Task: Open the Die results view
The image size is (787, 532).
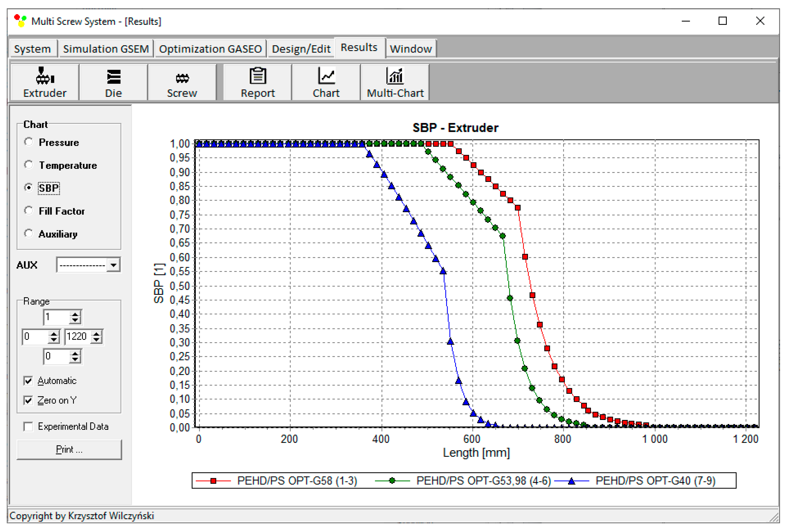Action: pos(113,82)
